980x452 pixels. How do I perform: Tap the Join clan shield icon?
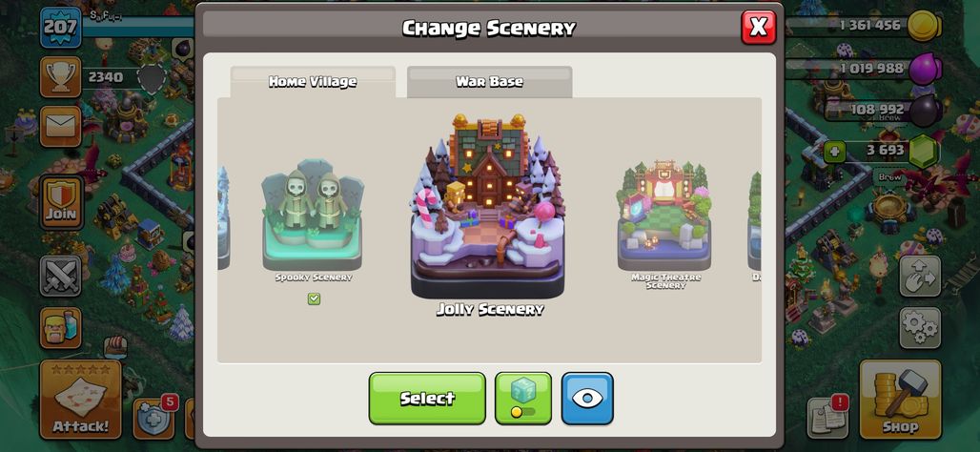point(61,202)
